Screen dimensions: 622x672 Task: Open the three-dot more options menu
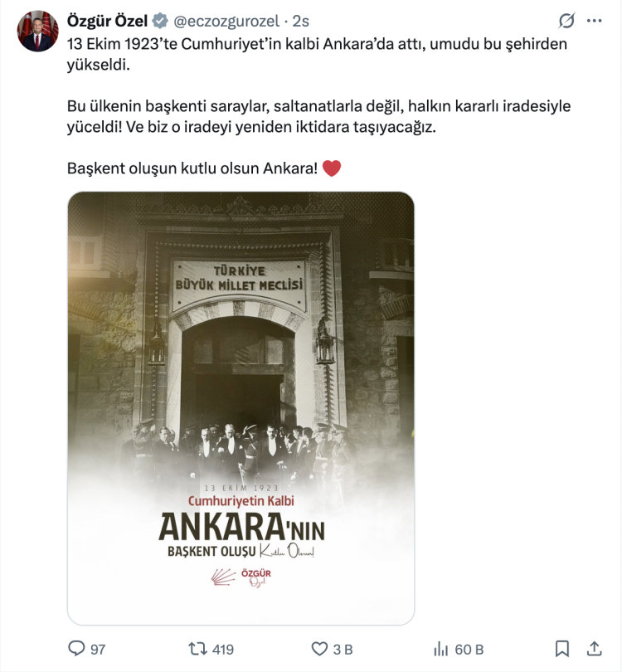click(x=594, y=21)
